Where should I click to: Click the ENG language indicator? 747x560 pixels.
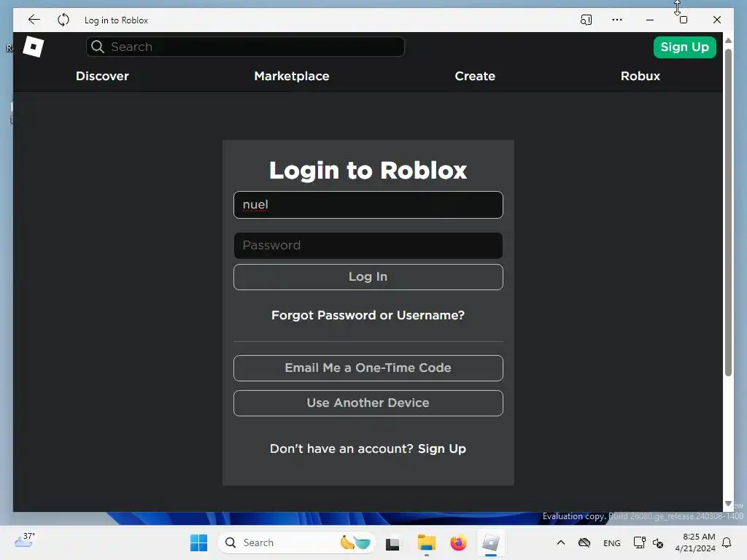(x=612, y=542)
